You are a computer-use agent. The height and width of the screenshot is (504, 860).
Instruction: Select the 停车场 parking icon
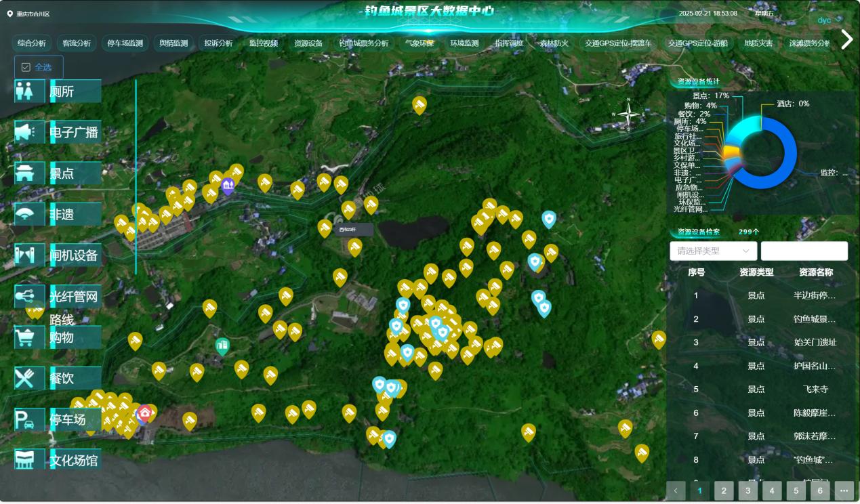click(25, 419)
